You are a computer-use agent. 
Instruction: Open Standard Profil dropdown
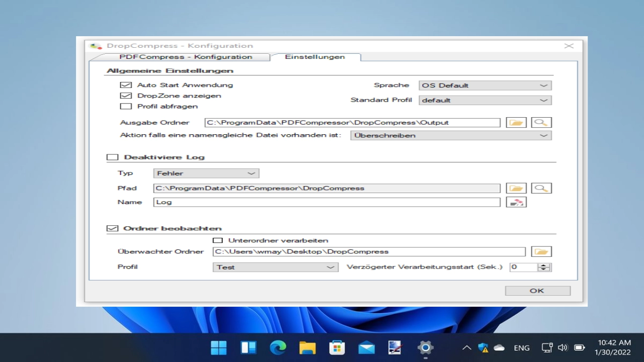click(485, 100)
